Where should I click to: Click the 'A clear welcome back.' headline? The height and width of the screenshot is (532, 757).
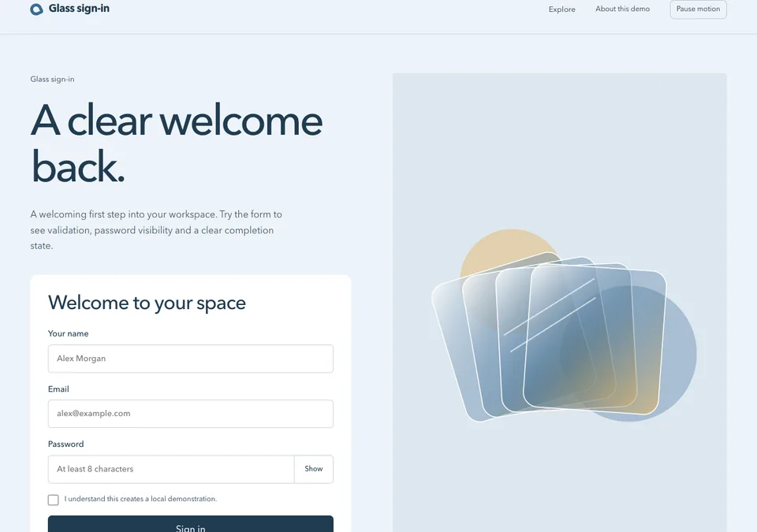pos(176,143)
